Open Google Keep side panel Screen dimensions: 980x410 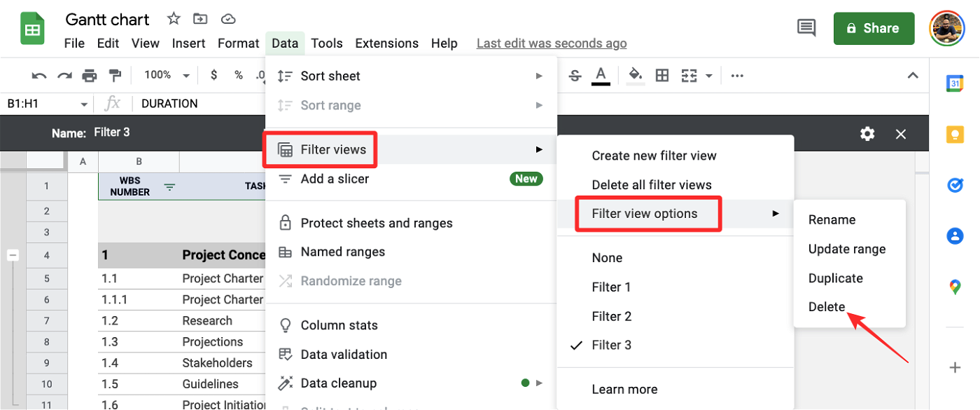(x=955, y=134)
